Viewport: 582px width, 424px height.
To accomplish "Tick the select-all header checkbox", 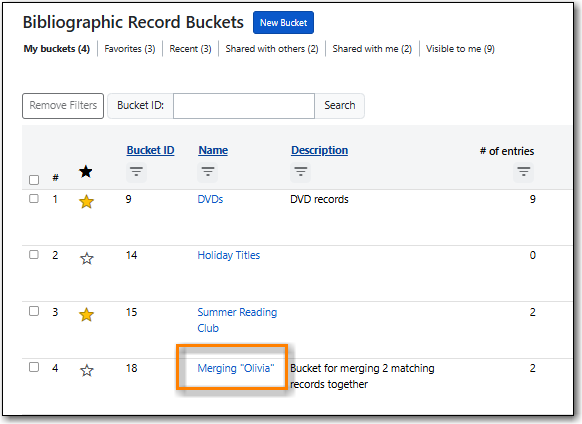I will click(34, 180).
